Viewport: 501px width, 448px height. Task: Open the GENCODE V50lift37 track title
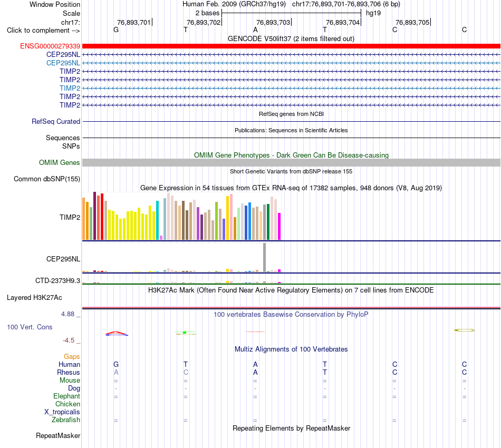click(x=291, y=38)
